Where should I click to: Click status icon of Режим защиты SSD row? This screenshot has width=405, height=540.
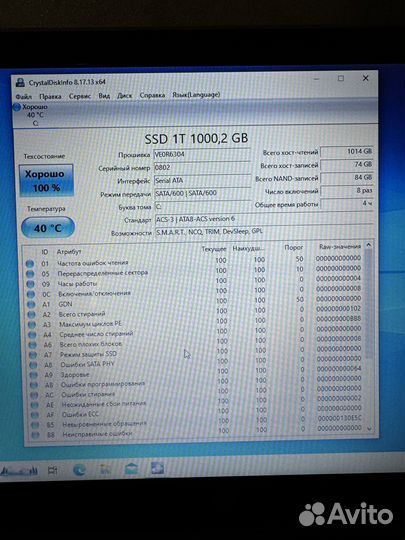33,355
